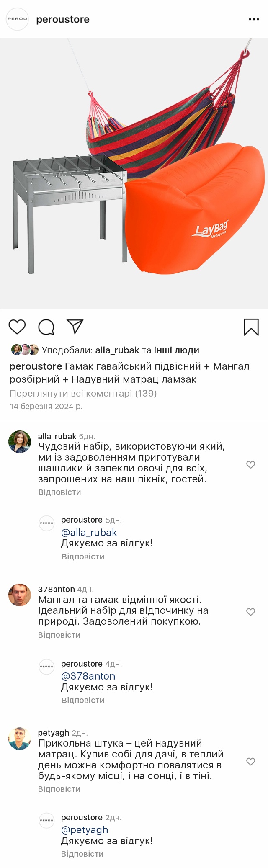Open peroustore profile avatar in header
The height and width of the screenshot is (868, 268).
17,19
